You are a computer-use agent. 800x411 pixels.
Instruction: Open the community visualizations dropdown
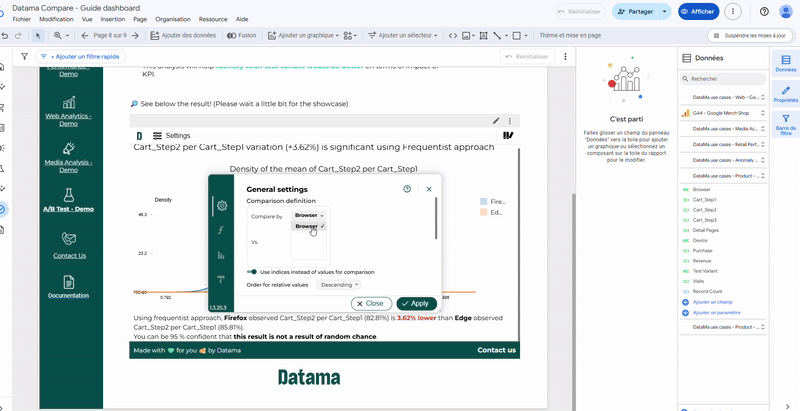tap(350, 36)
